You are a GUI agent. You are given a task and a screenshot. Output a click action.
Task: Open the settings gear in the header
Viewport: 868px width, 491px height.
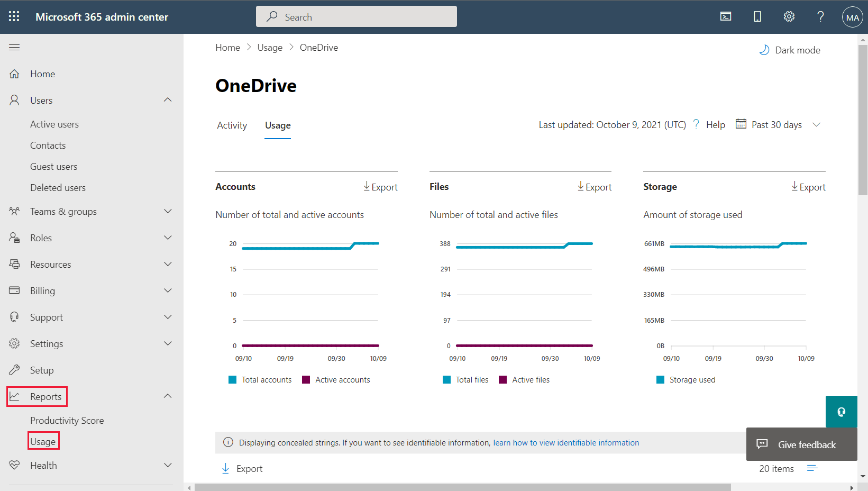click(789, 16)
